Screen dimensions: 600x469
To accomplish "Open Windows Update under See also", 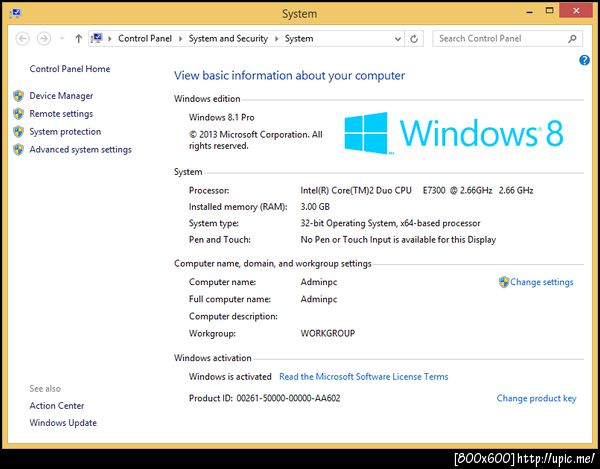I will (63, 423).
